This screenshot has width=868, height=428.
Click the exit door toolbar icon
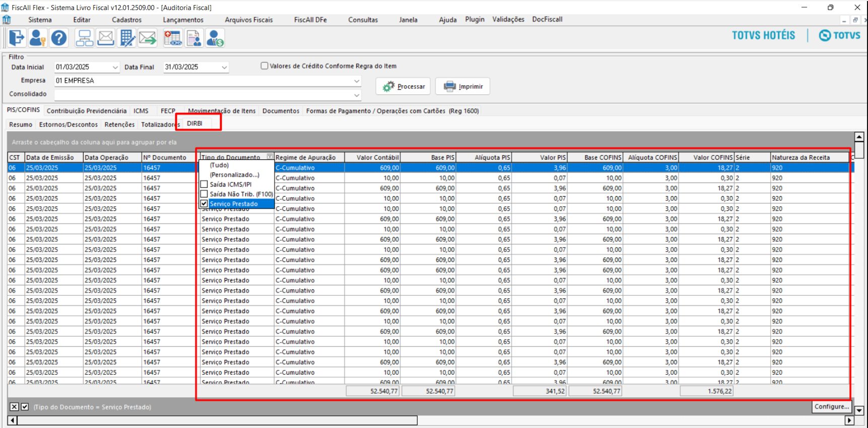click(x=17, y=38)
